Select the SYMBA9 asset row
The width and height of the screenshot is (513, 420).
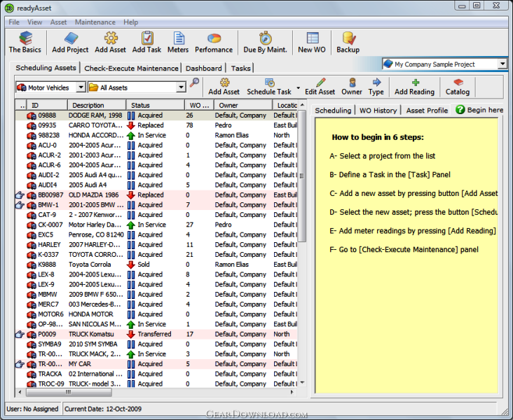pos(156,344)
